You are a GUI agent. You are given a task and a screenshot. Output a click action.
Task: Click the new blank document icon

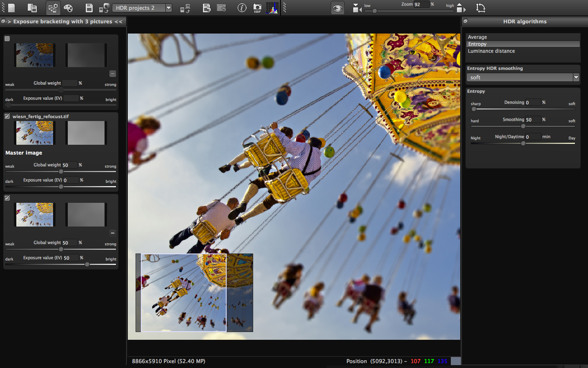[x=11, y=8]
